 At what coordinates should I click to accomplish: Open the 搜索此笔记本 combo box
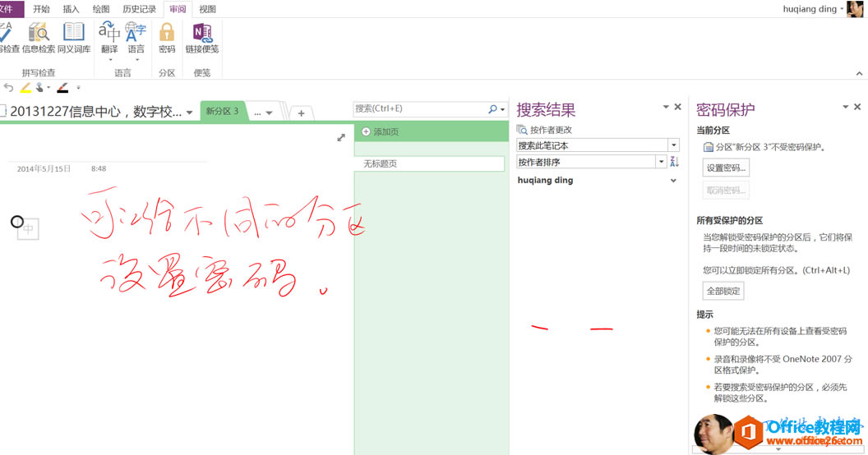coord(598,145)
